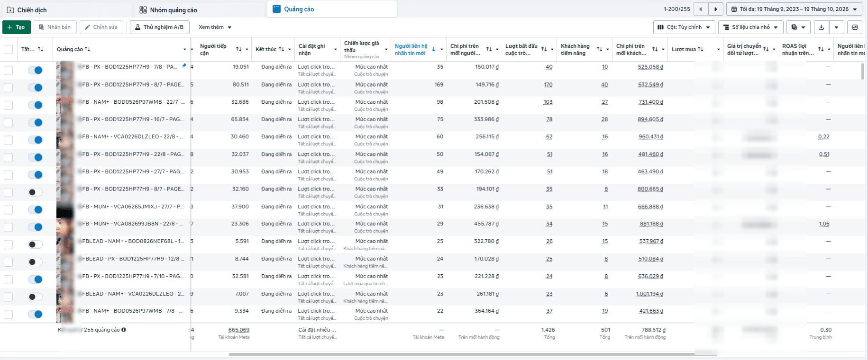This screenshot has height=360, width=868.
Task: Open the charts panel icon
Action: point(855,27)
